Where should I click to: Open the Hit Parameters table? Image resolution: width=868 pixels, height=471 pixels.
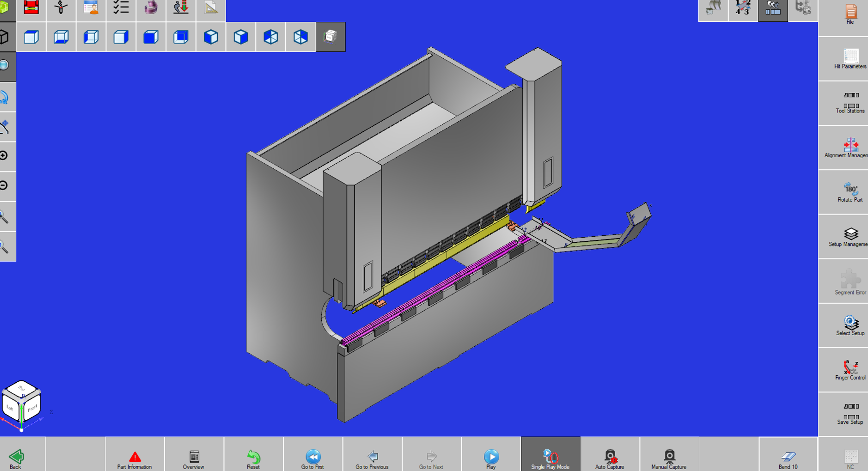pos(850,58)
